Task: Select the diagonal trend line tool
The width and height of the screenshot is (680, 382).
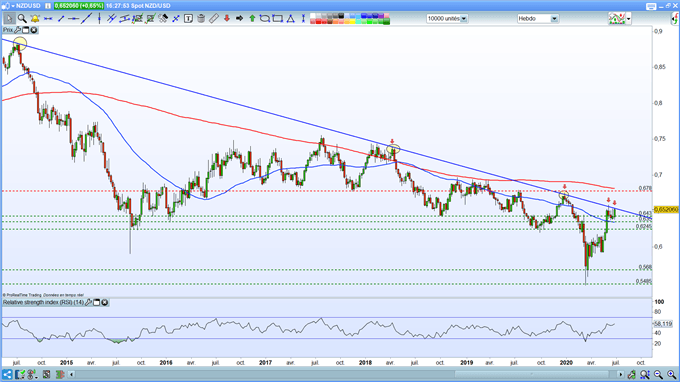Action: click(x=87, y=19)
